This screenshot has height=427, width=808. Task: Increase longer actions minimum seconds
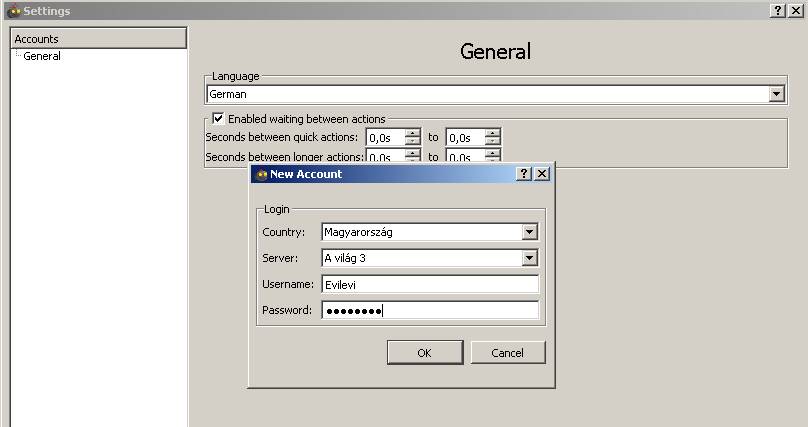413,153
